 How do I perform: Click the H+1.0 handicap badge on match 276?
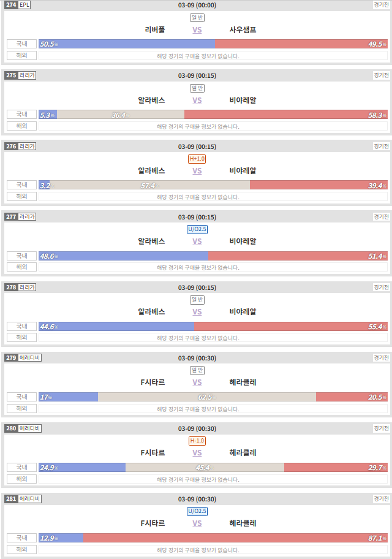click(197, 159)
